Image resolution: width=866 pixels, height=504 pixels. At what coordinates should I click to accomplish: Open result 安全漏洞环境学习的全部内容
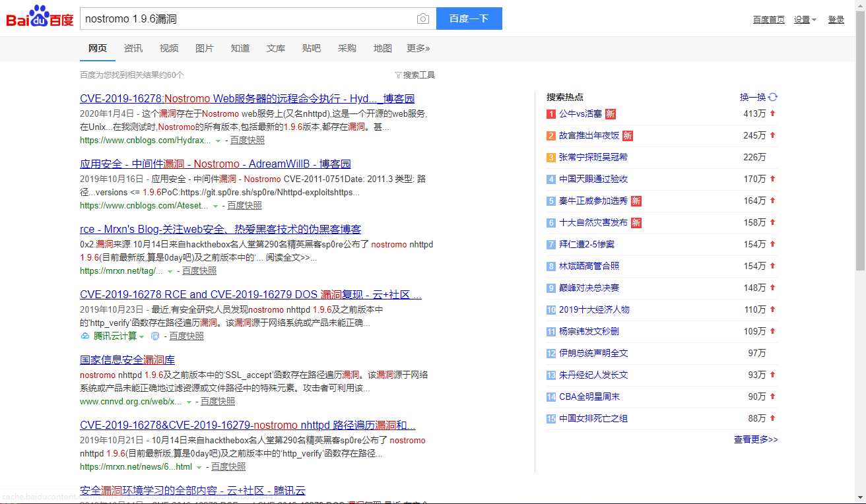[193, 491]
